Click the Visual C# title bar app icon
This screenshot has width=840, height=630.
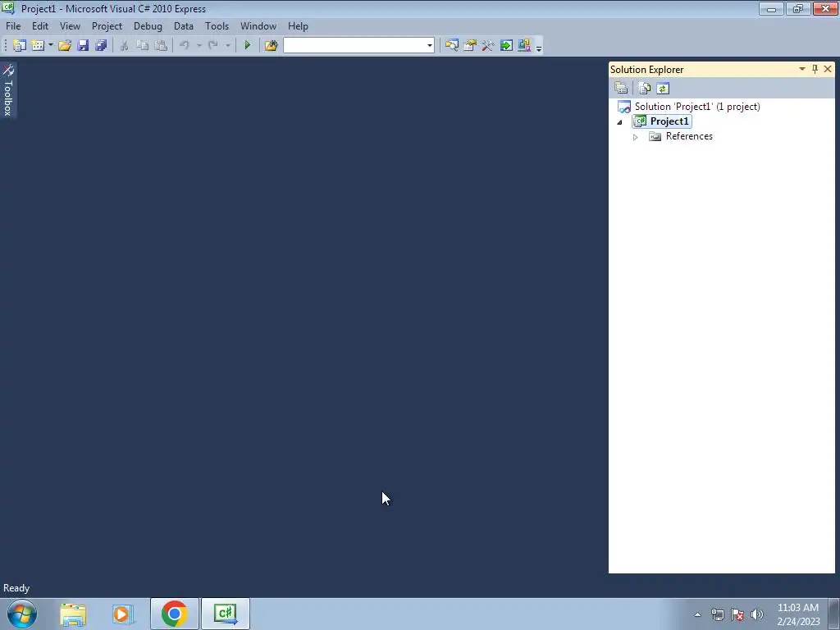tap(8, 8)
